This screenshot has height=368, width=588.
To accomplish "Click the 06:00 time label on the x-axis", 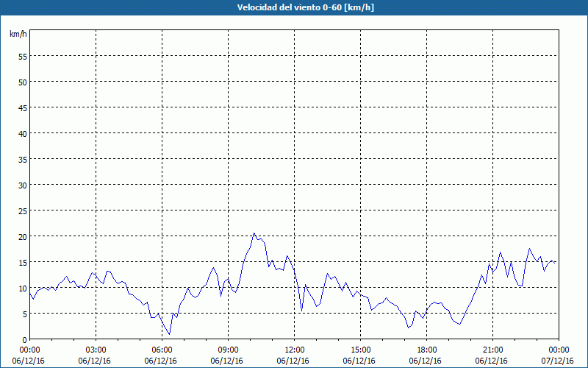I will point(162,350).
